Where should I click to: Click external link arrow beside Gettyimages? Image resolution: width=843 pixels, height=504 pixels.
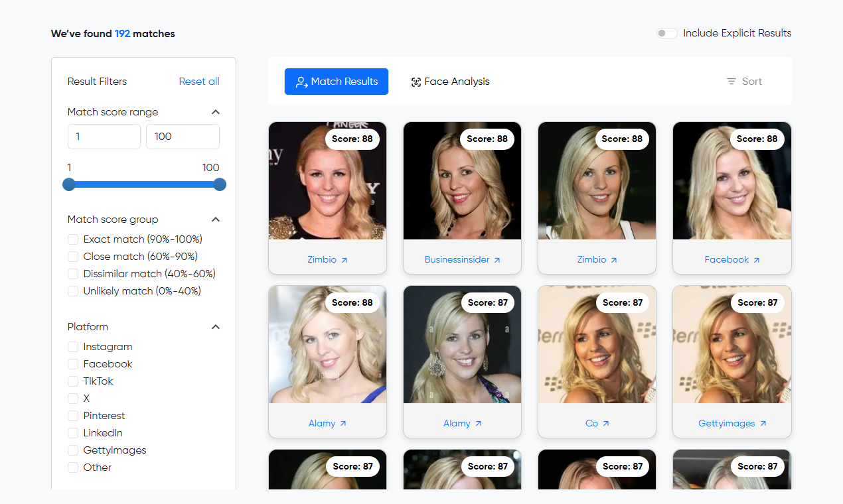[x=763, y=424]
